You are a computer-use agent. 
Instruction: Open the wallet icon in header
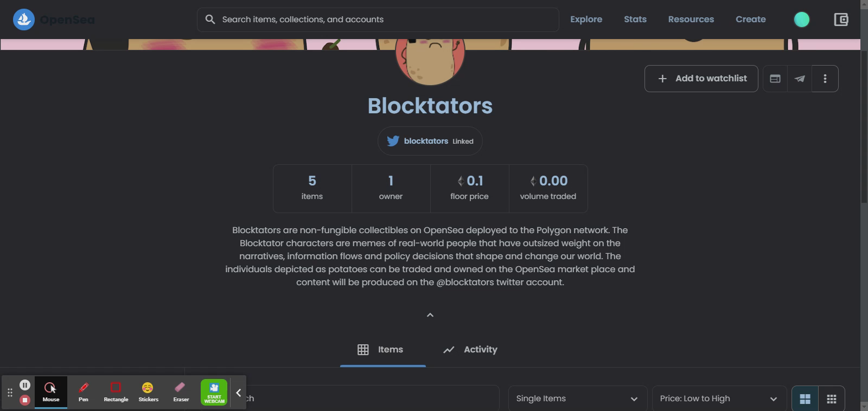pyautogui.click(x=841, y=20)
